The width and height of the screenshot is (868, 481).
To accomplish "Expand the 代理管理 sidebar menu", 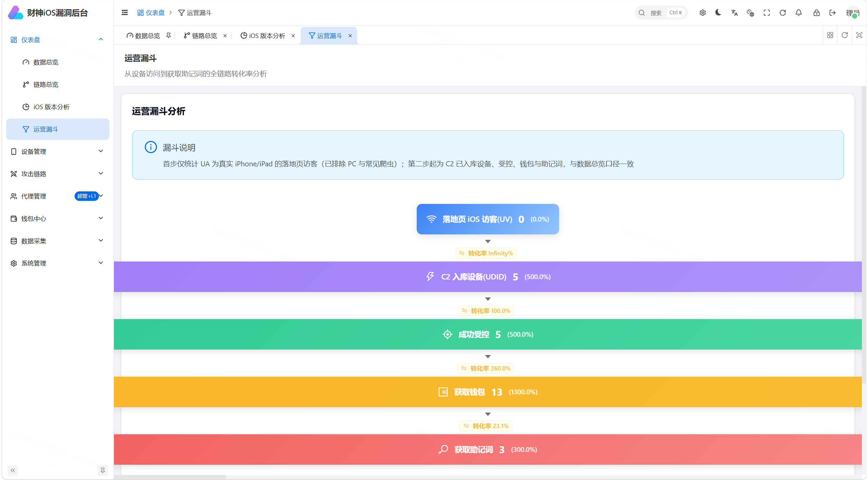I will pyautogui.click(x=58, y=196).
